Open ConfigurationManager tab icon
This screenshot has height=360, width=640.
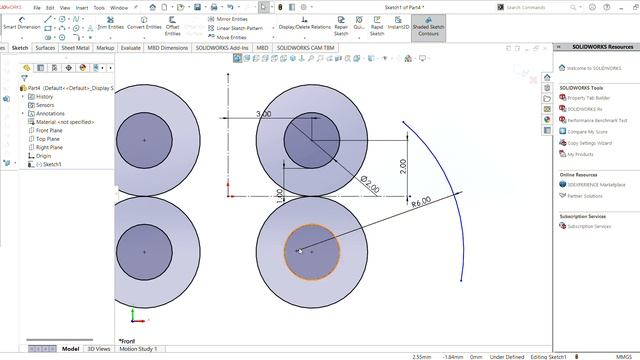[54, 68]
